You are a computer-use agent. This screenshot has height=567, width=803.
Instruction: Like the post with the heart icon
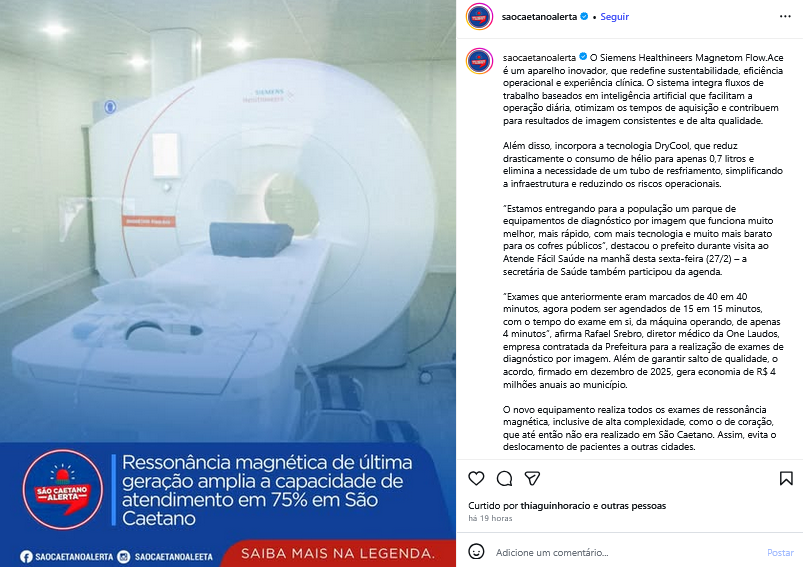(476, 478)
